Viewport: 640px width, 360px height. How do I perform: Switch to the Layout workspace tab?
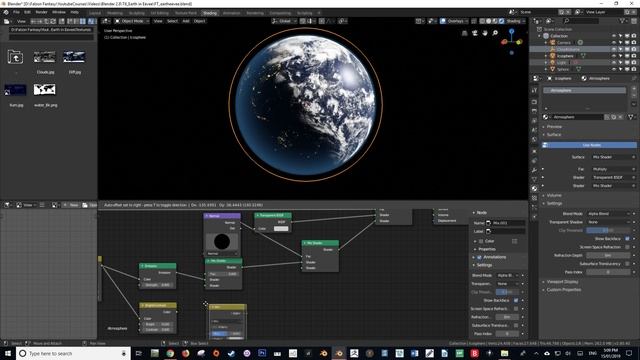[x=95, y=13]
